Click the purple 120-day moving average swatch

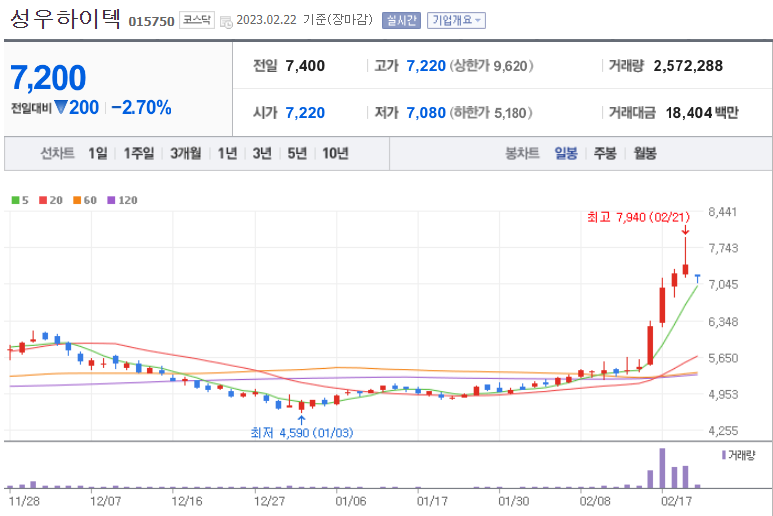click(x=111, y=200)
